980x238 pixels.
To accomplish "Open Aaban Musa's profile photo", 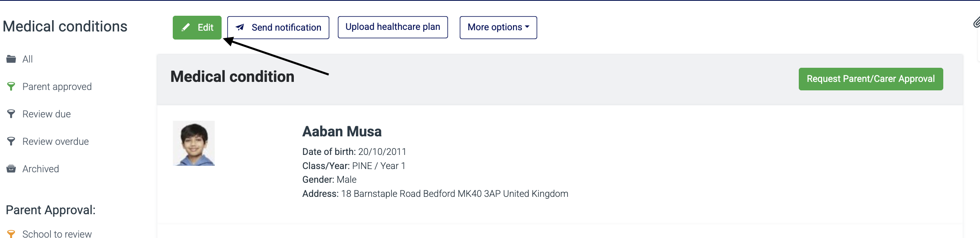I will [x=194, y=143].
